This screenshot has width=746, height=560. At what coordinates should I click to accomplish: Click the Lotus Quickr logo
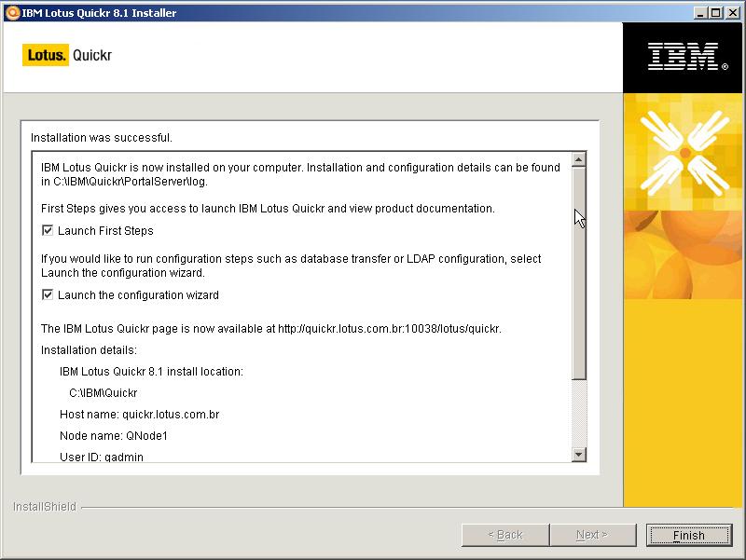pyautogui.click(x=67, y=55)
